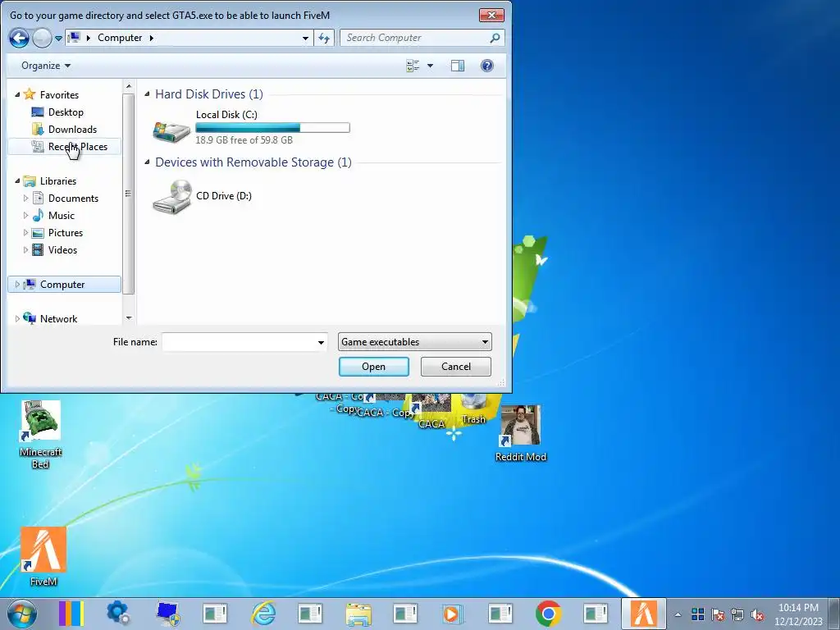Image resolution: width=840 pixels, height=630 pixels.
Task: Click the Back navigation arrow
Action: pos(19,38)
